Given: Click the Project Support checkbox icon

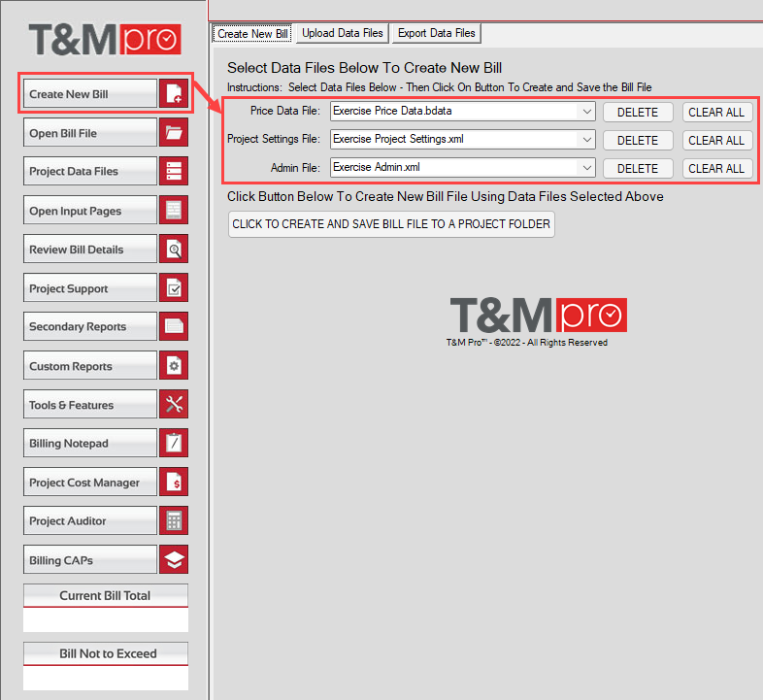Looking at the screenshot, I should (174, 287).
